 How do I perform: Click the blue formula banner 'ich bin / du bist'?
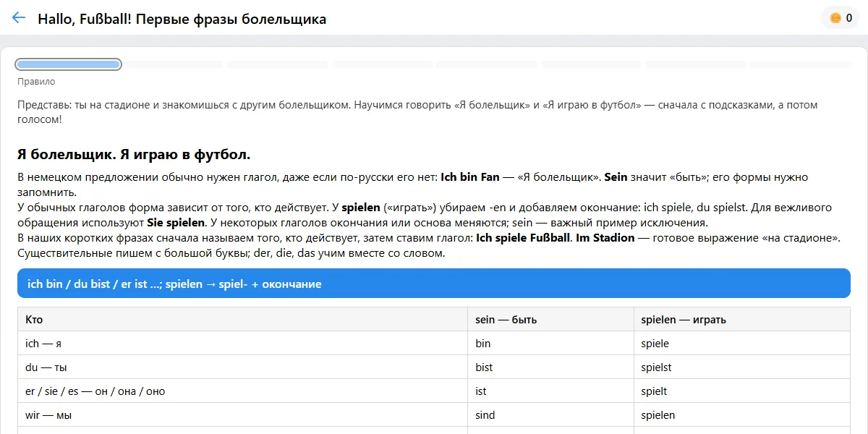434,284
